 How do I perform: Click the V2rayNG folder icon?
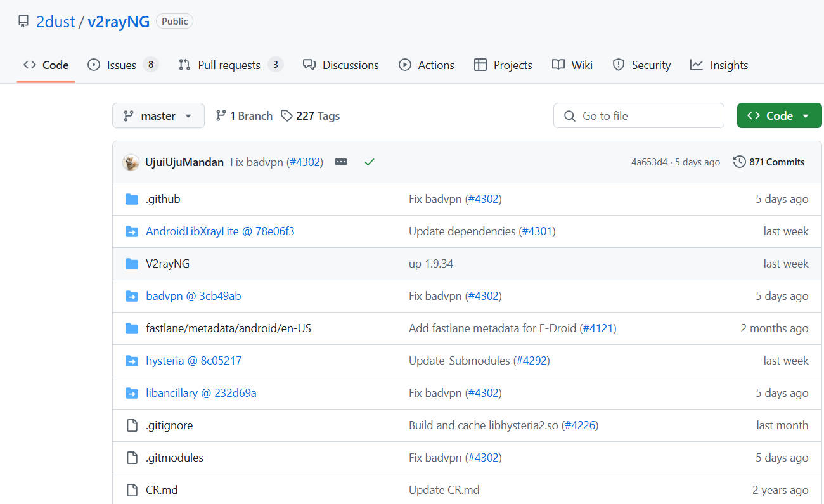(x=132, y=264)
